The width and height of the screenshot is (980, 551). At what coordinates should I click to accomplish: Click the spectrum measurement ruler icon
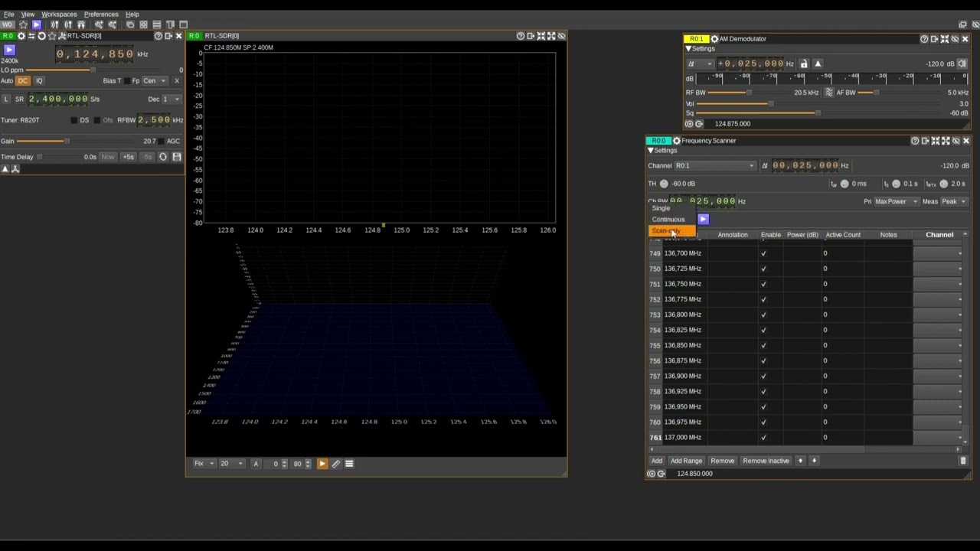[x=335, y=464]
